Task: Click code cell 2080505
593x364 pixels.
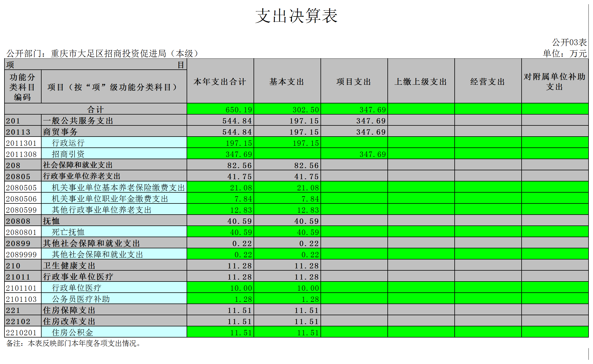Action: pyautogui.click(x=23, y=187)
